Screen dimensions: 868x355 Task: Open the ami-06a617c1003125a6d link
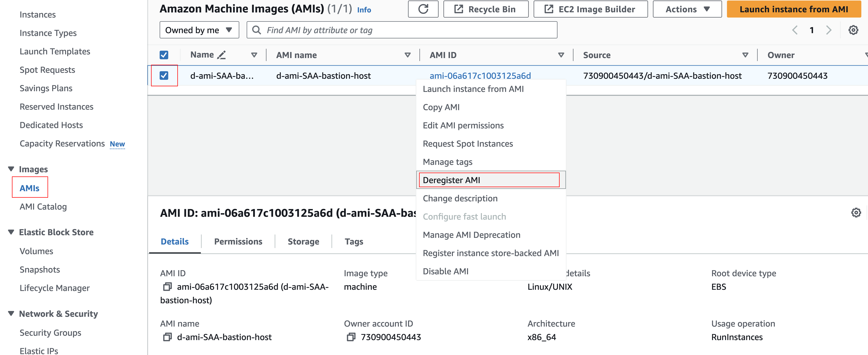[x=480, y=75]
